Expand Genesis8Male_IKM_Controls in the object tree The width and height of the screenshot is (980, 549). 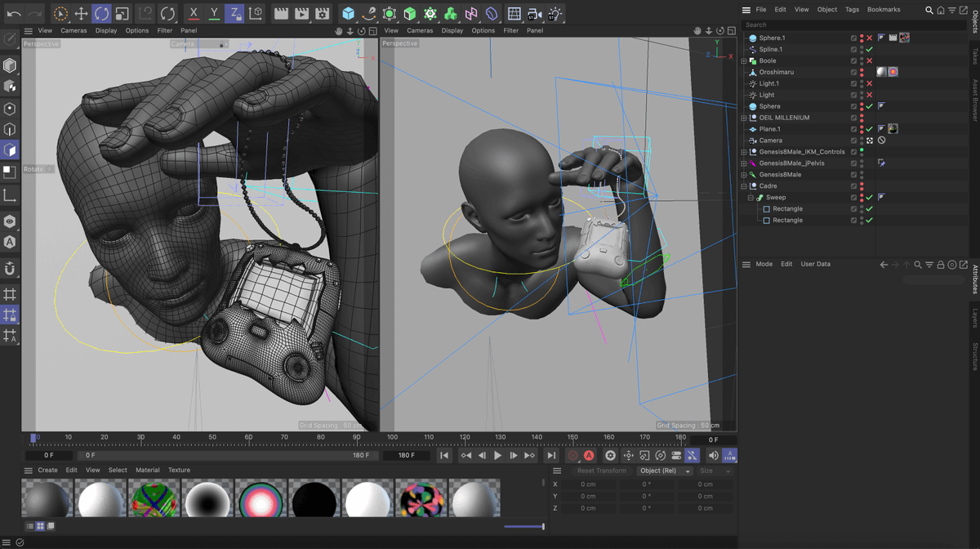pos(744,152)
